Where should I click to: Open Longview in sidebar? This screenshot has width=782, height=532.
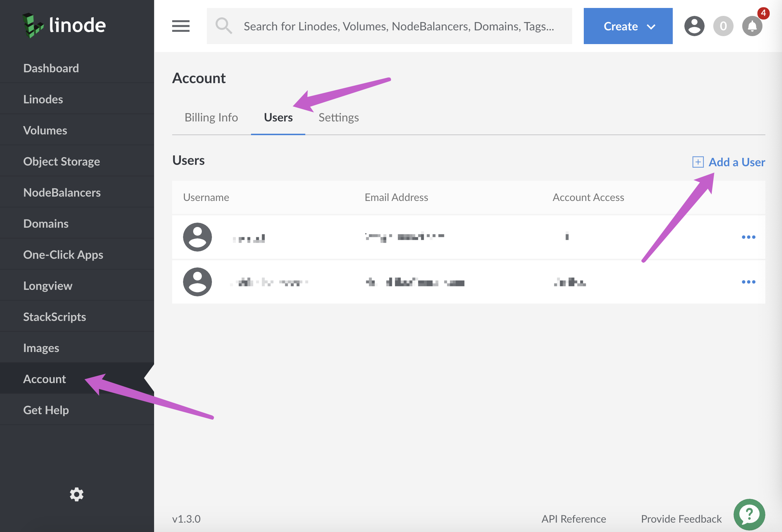(77, 286)
